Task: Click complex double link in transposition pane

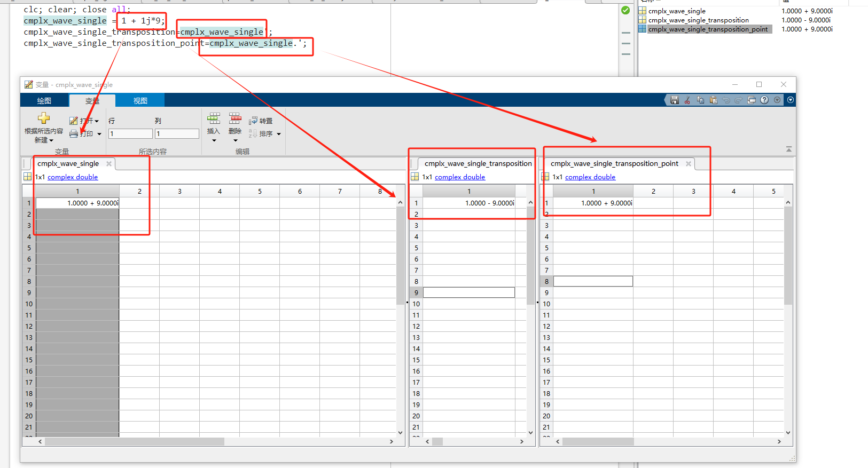Action: 460,177
